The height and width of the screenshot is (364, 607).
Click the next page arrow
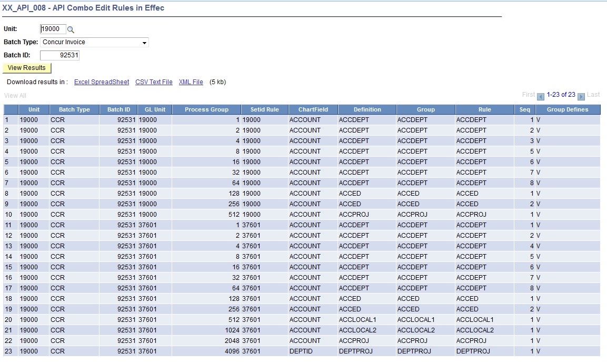coord(581,95)
